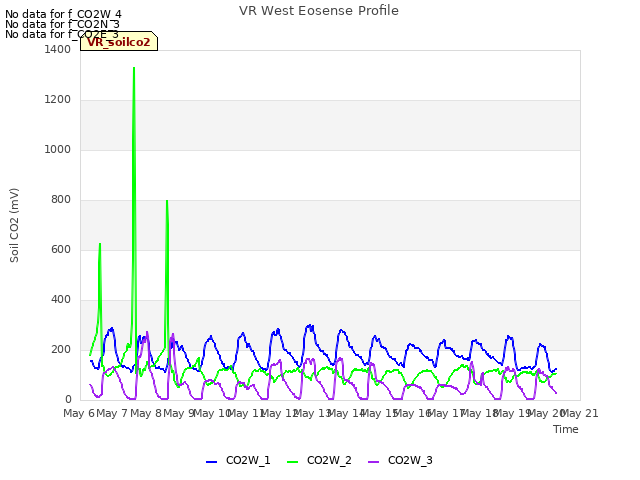640x480 pixels.
Task: Click the chart title VR West Eosense Profile
Action: [319, 11]
